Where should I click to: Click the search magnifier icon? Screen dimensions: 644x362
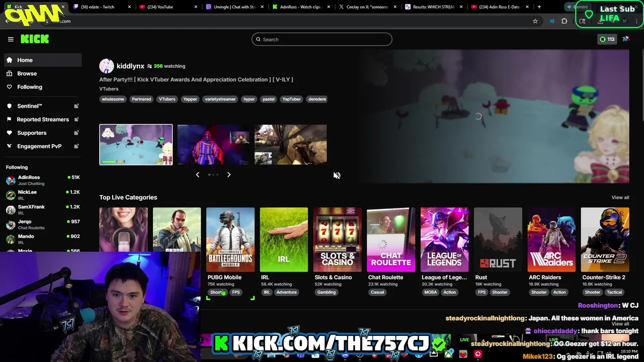[258, 39]
